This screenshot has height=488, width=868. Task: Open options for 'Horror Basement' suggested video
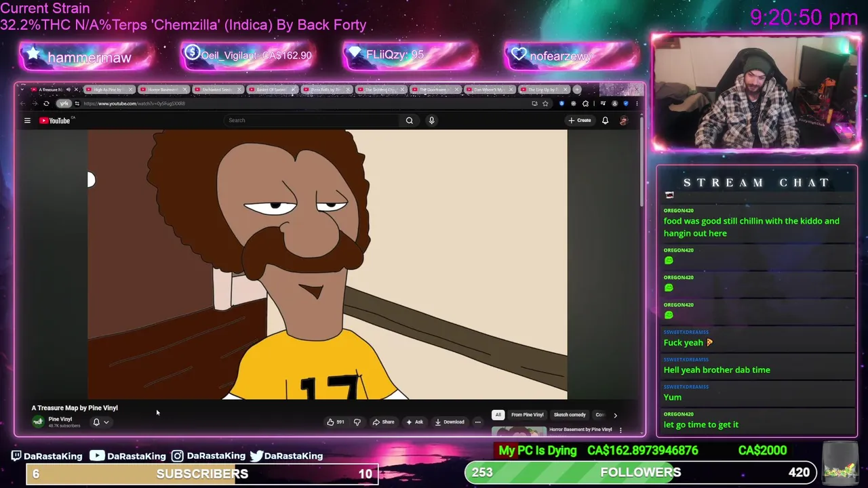pos(620,430)
